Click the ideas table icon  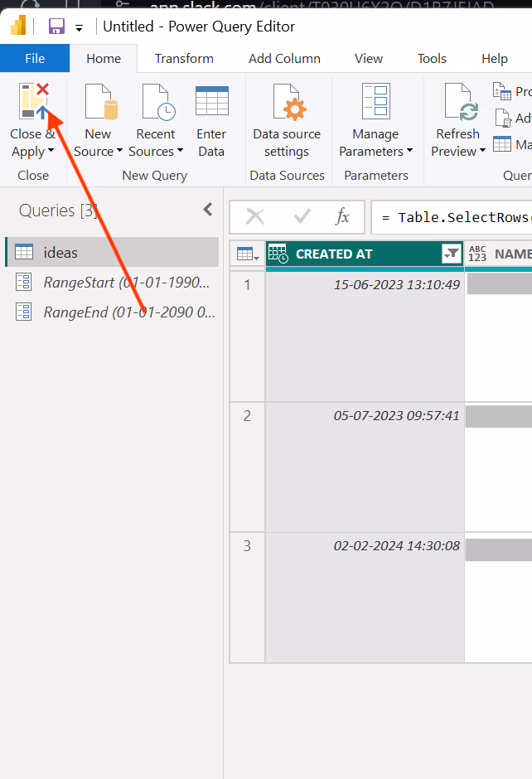(24, 252)
